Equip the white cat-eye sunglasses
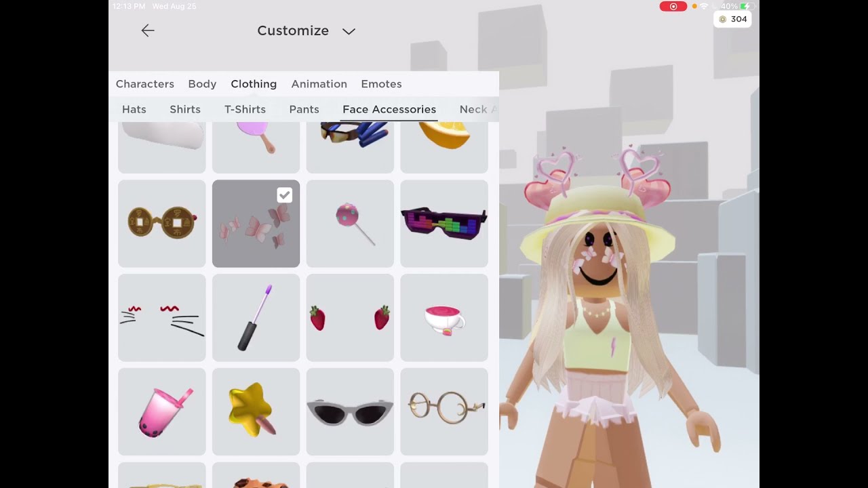This screenshot has width=868, height=488. point(350,411)
